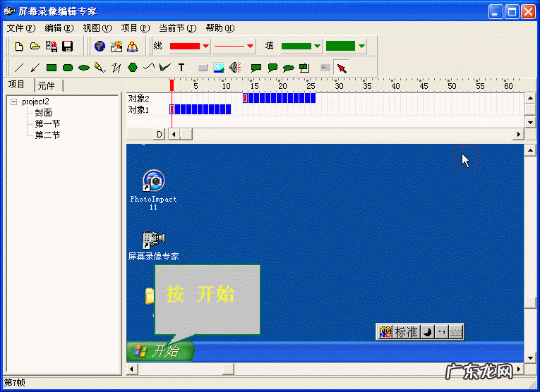
Task: Click the Save floppy disk icon
Action: click(x=68, y=47)
